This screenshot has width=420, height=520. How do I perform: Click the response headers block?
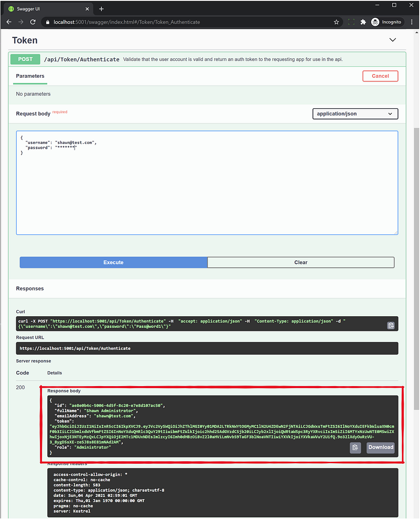223,493
